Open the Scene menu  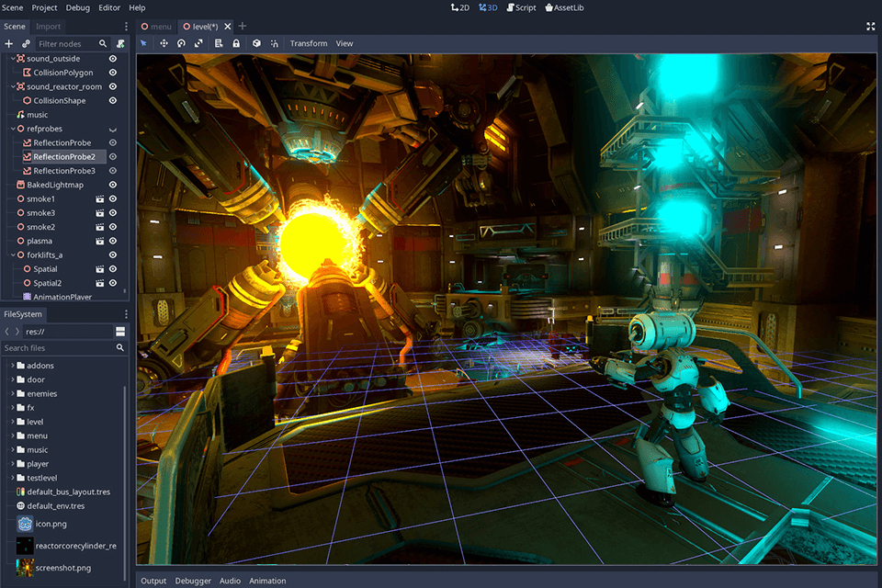pyautogui.click(x=13, y=7)
